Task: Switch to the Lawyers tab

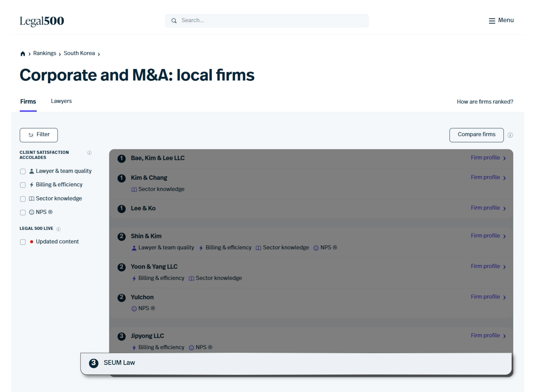Action: [x=61, y=101]
